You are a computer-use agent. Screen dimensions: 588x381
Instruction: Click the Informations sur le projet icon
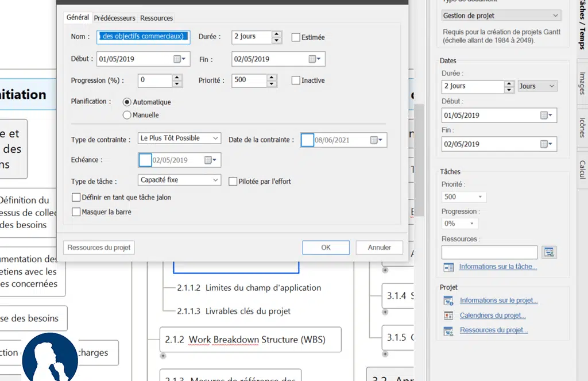448,301
